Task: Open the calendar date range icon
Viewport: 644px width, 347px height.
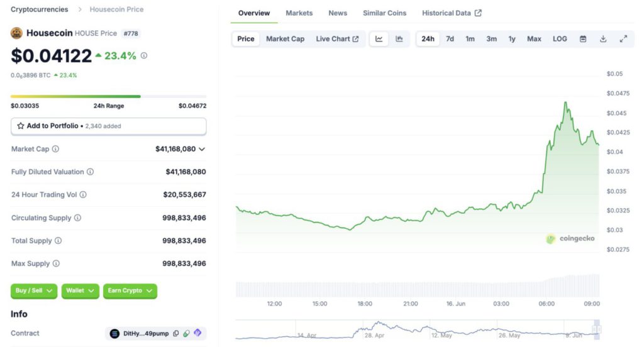Action: tap(583, 39)
